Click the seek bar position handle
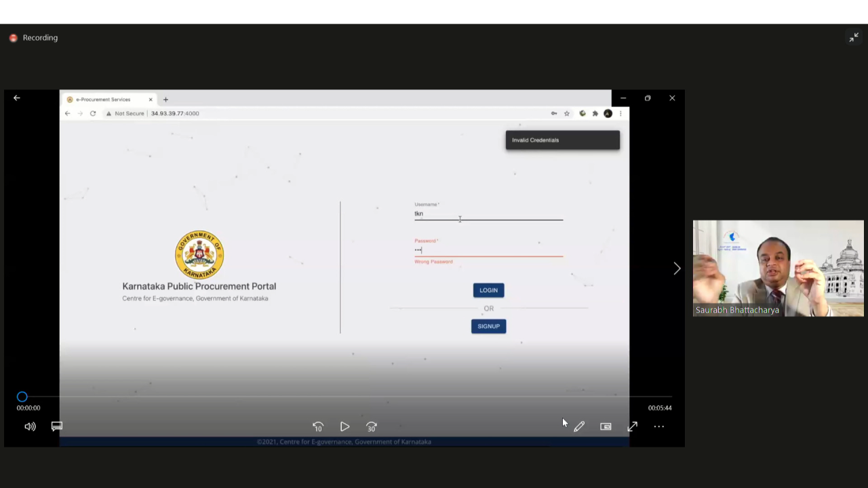868x488 pixels. point(22,396)
